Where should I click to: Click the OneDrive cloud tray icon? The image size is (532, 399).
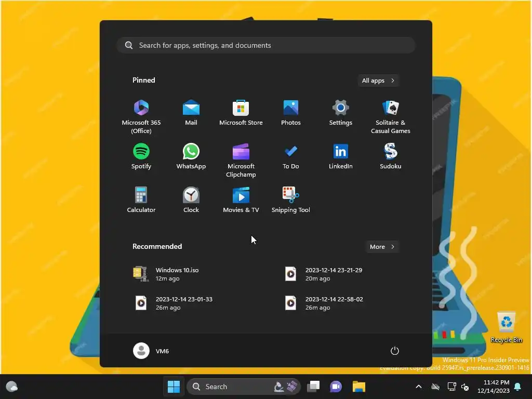[x=435, y=387]
